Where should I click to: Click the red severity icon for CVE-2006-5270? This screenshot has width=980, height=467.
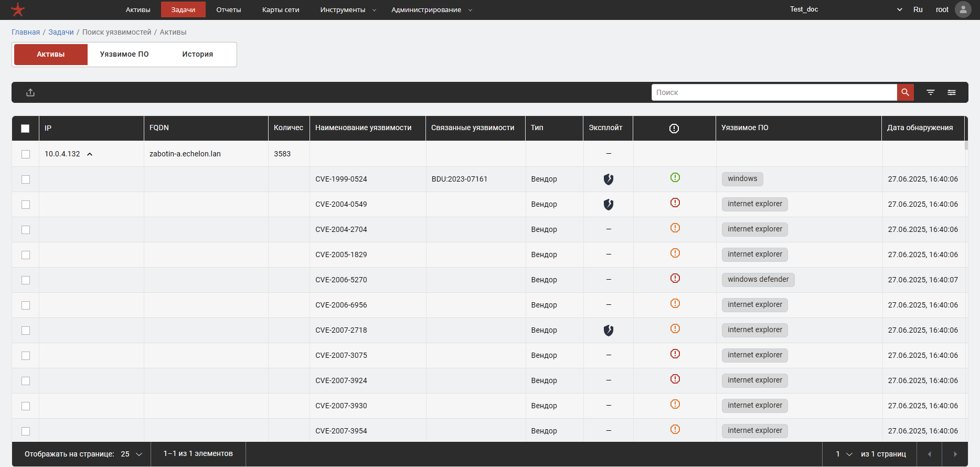point(675,279)
